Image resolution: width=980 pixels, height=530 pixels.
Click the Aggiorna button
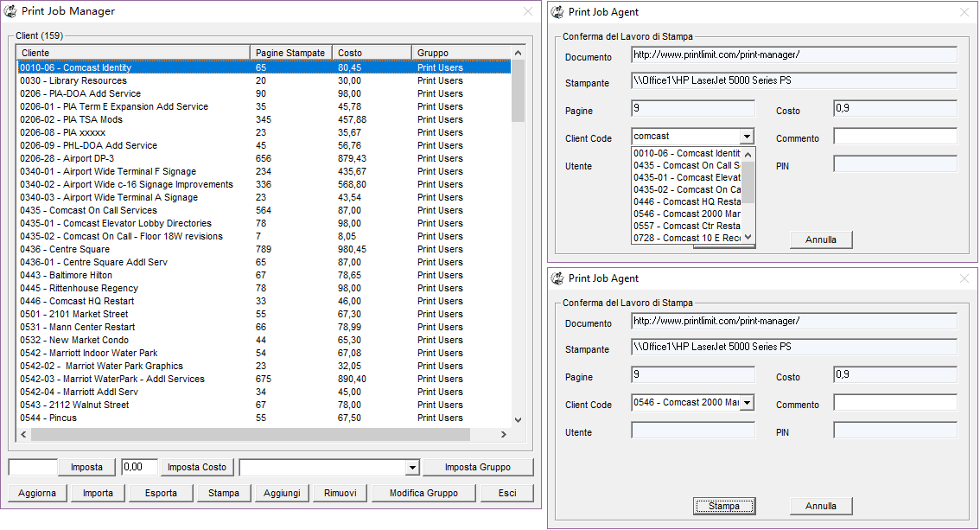[x=37, y=493]
